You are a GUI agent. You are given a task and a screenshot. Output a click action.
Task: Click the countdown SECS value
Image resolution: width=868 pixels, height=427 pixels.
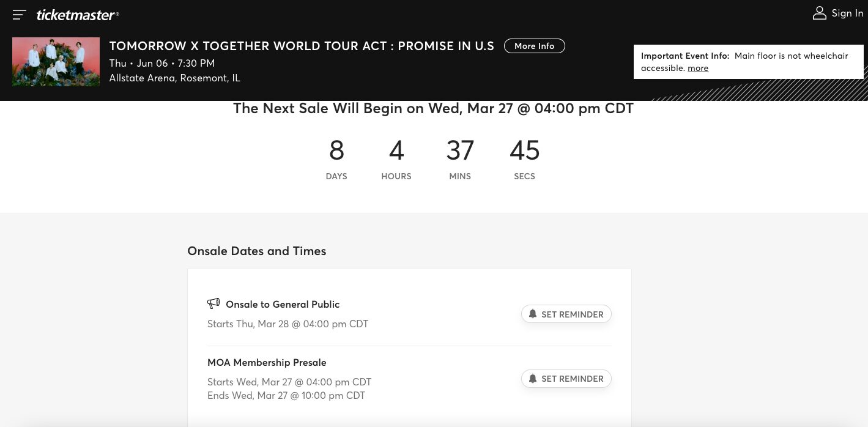tap(524, 150)
